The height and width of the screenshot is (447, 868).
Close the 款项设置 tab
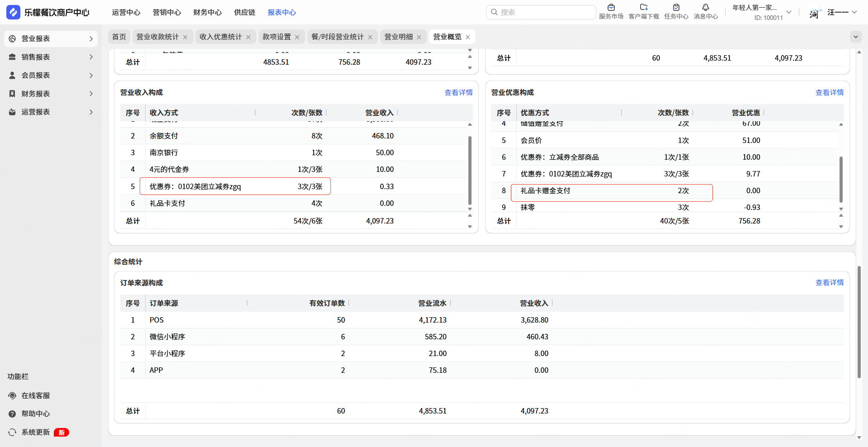(x=297, y=37)
